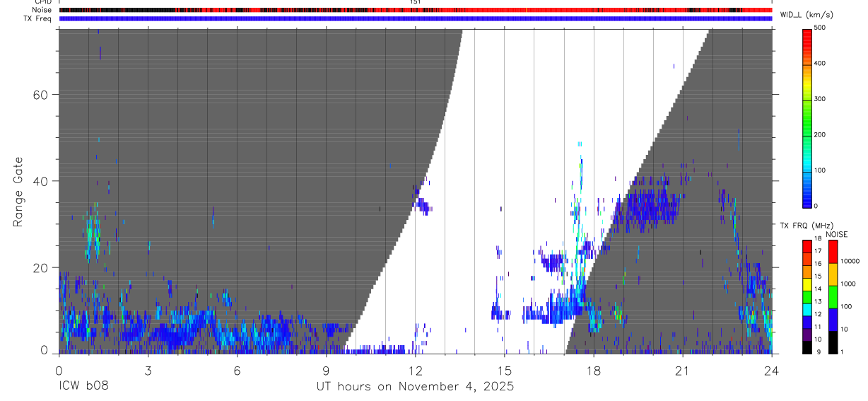Click the blue TX Freq strip above the plot

(x=416, y=18)
